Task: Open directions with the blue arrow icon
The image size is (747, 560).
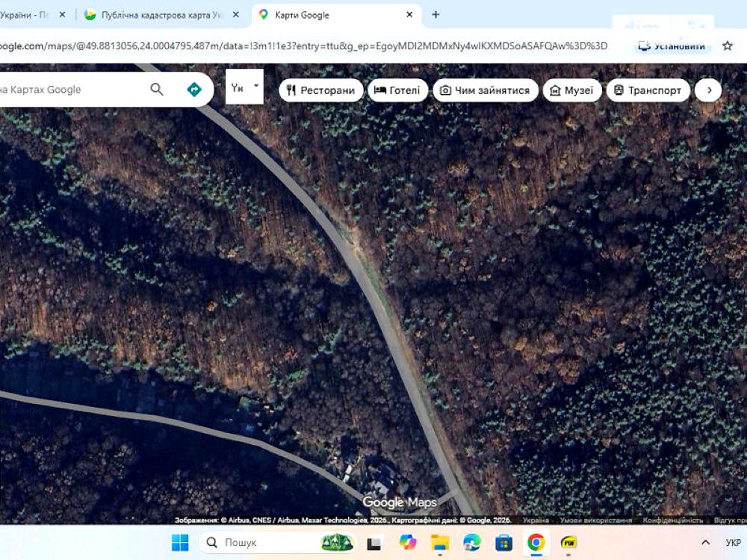Action: tap(194, 90)
